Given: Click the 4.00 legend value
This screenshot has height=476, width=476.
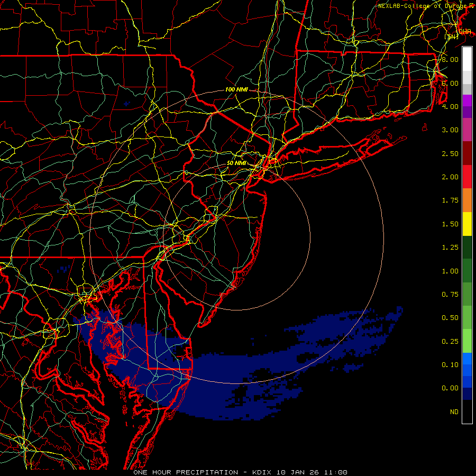Looking at the screenshot, I should [x=450, y=106].
